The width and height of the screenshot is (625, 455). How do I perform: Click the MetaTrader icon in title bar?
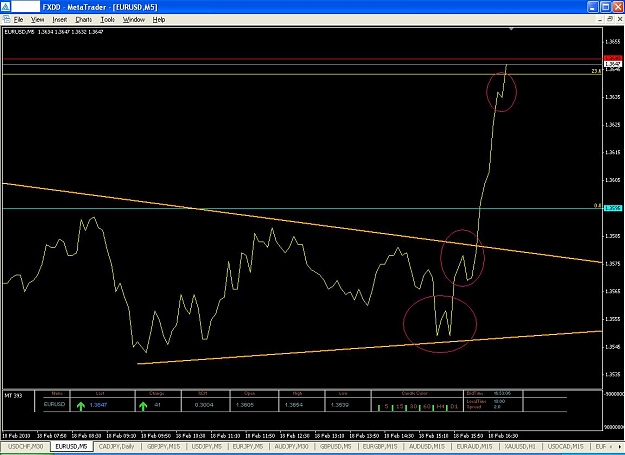pyautogui.click(x=5, y=7)
